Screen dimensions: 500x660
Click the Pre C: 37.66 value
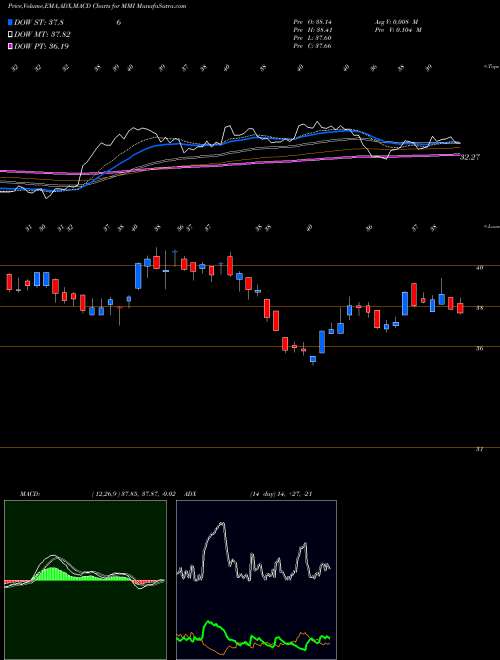(x=312, y=46)
